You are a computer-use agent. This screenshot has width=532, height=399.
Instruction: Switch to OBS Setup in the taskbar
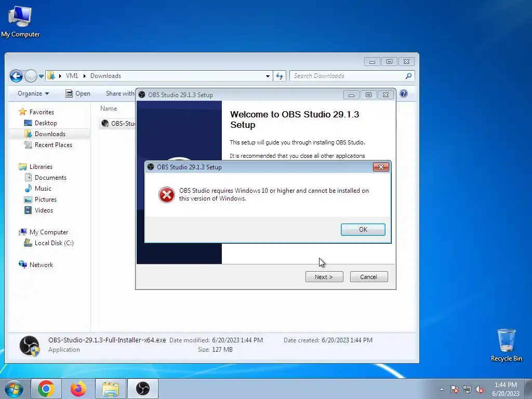pyautogui.click(x=143, y=389)
